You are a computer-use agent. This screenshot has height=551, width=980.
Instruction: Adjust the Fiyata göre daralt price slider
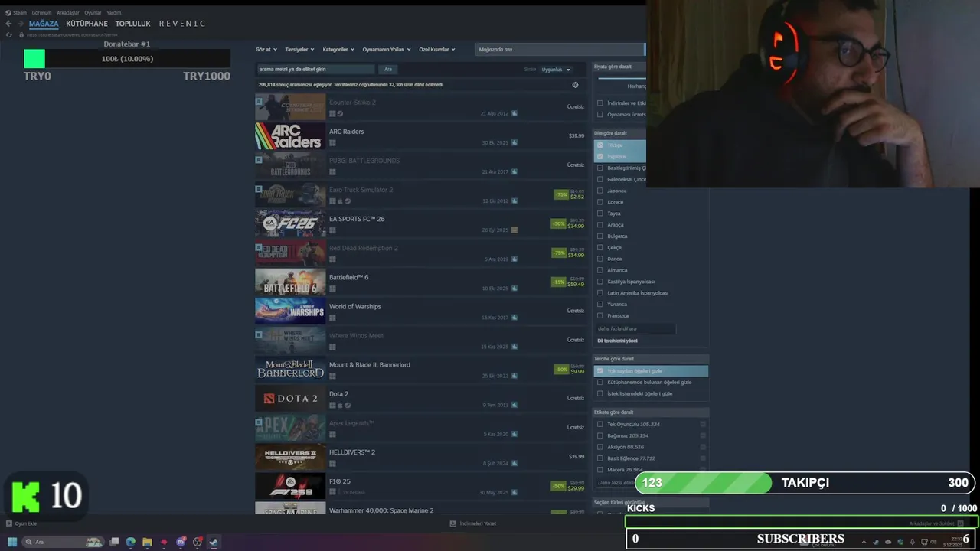[622, 78]
